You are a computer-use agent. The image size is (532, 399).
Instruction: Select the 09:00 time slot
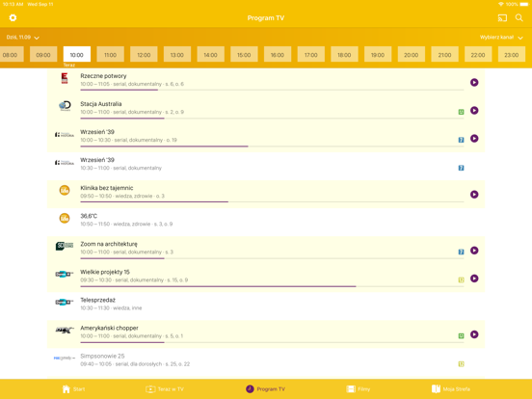click(x=43, y=54)
